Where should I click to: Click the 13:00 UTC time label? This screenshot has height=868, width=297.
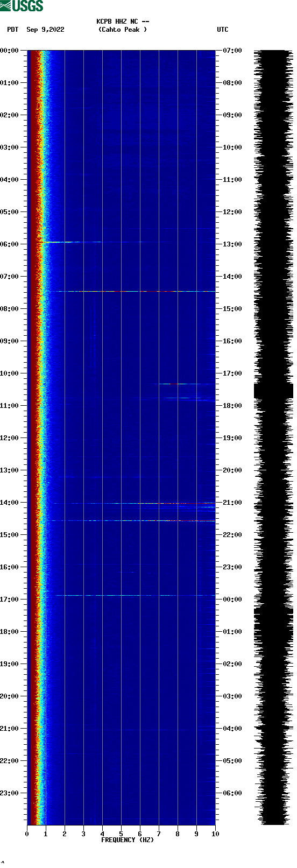click(232, 244)
